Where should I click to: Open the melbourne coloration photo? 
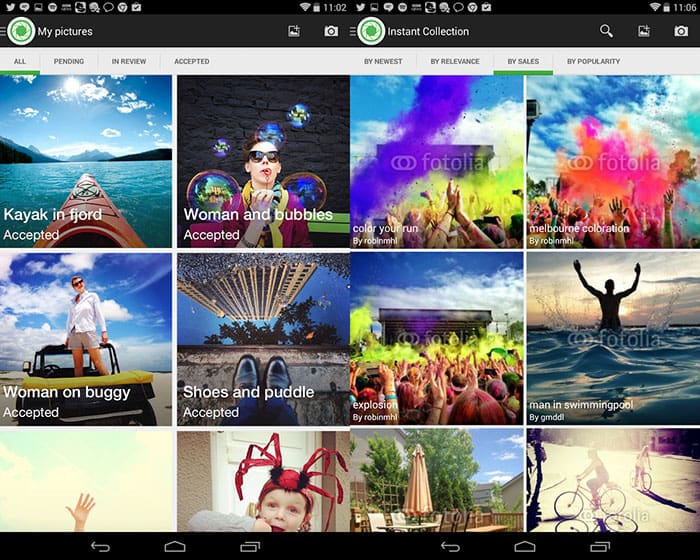pos(613,161)
